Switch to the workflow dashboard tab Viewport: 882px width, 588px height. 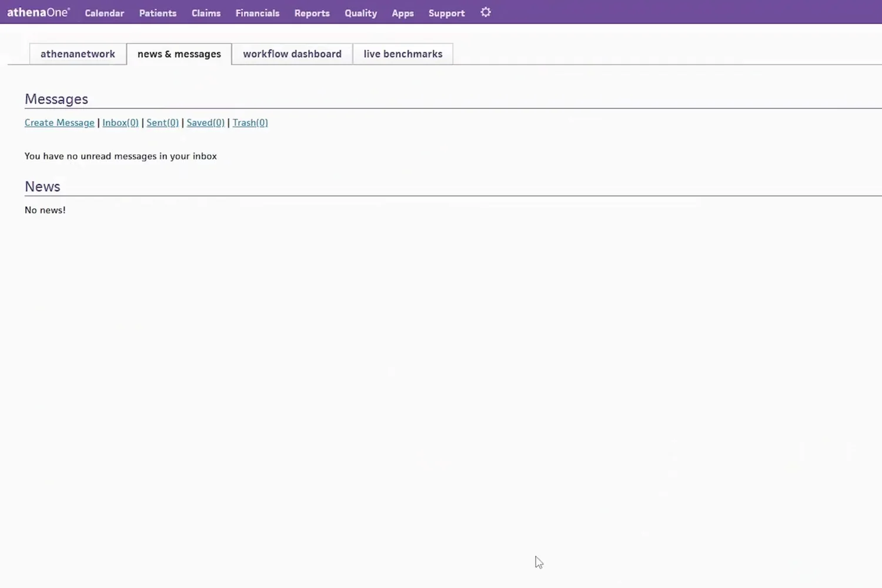point(292,54)
